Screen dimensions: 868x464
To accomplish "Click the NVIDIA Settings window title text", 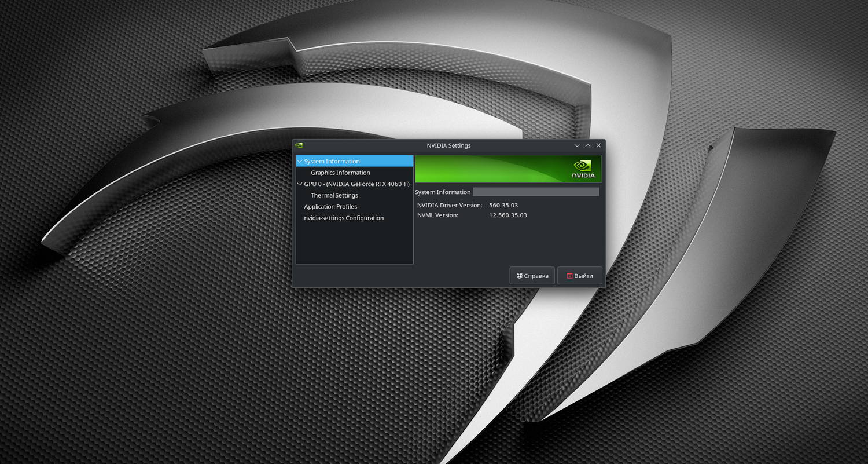I will (448, 145).
